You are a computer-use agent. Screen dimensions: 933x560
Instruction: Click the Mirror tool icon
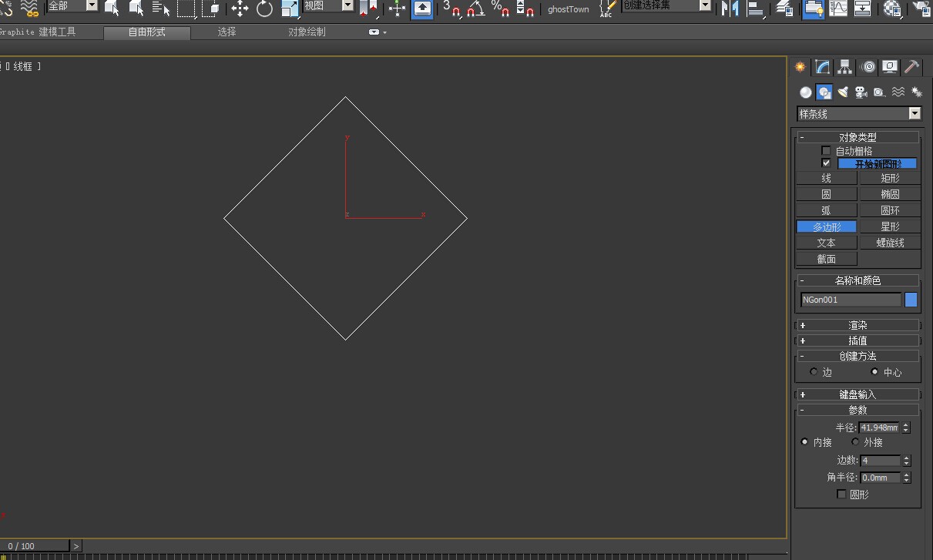pos(729,8)
